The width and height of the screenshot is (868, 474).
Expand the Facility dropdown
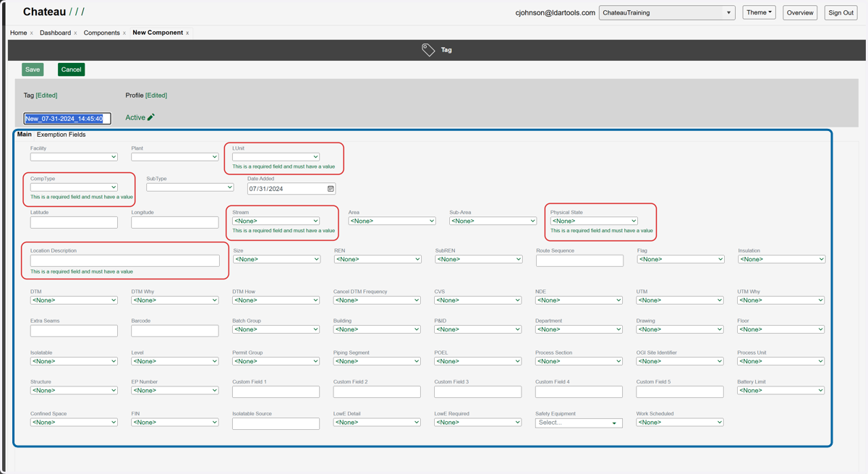point(74,156)
